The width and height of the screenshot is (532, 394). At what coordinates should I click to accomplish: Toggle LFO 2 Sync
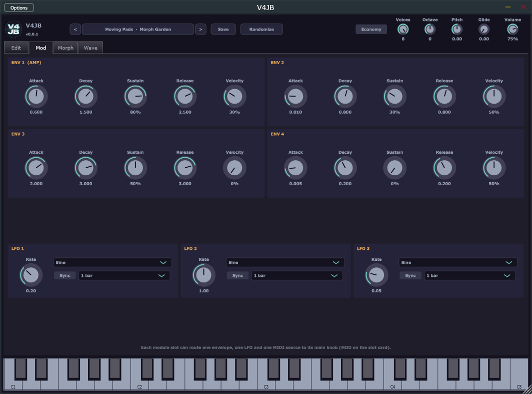pos(237,275)
